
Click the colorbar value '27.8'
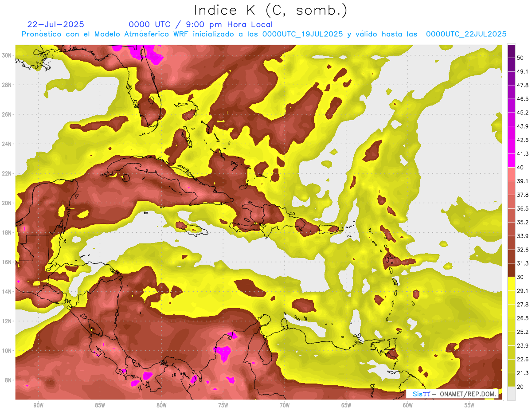pyautogui.click(x=523, y=305)
